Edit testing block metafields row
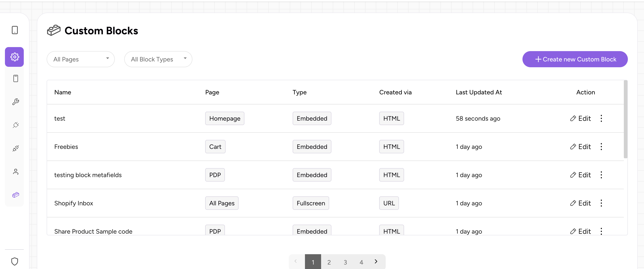The width and height of the screenshot is (644, 269). tap(581, 175)
